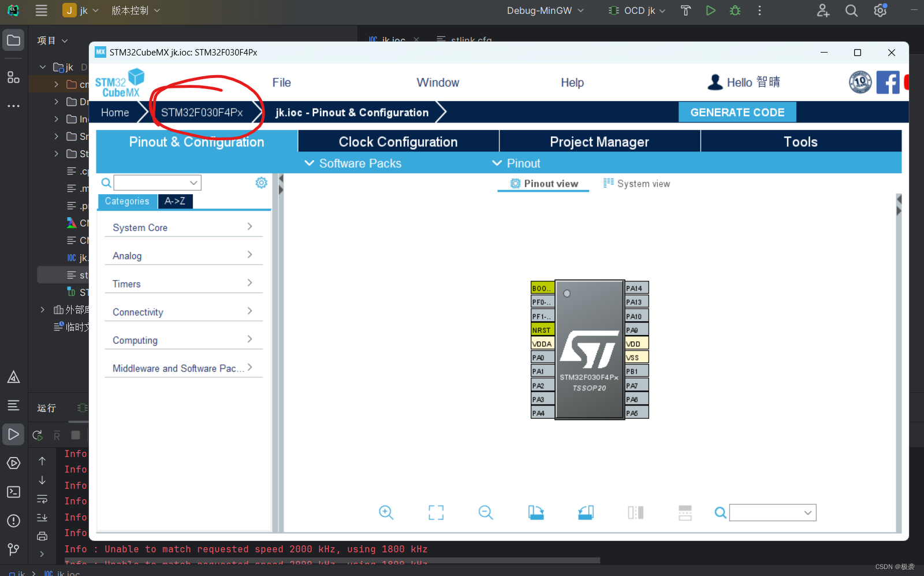Open the IDE main hamburger menu
The width and height of the screenshot is (924, 576).
pyautogui.click(x=41, y=10)
